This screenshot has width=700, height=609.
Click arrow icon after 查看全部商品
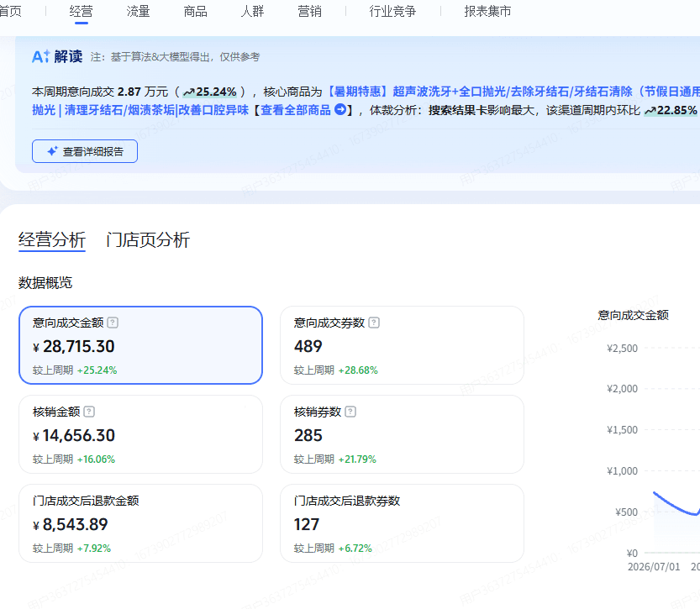340,109
